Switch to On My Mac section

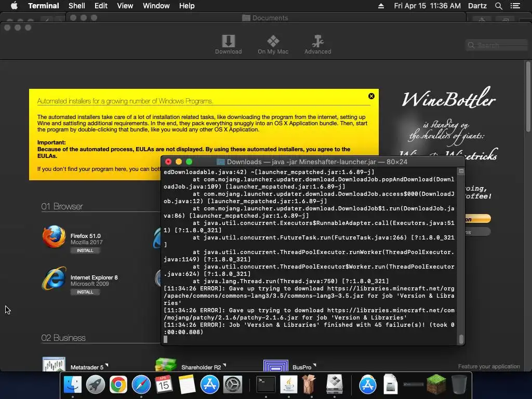(273, 45)
